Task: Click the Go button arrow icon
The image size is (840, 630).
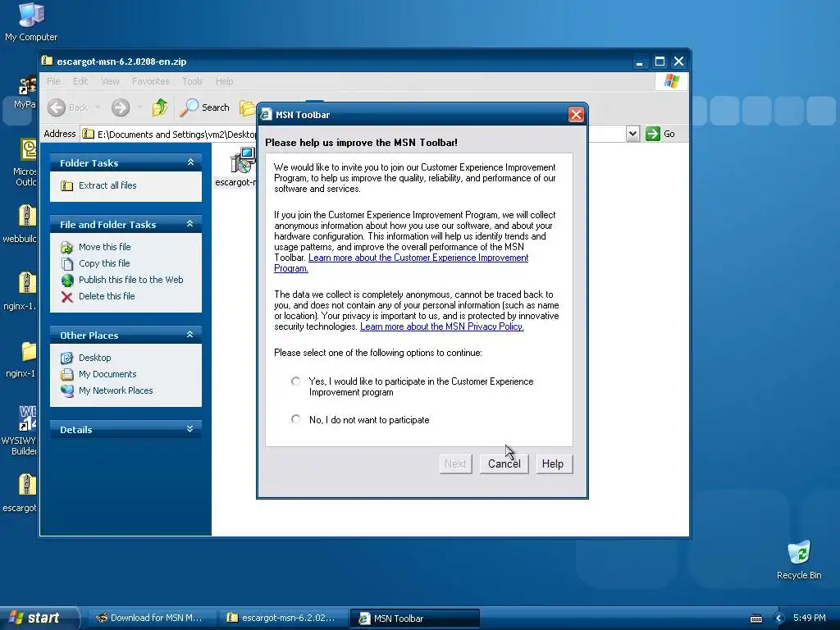Action: [x=652, y=134]
